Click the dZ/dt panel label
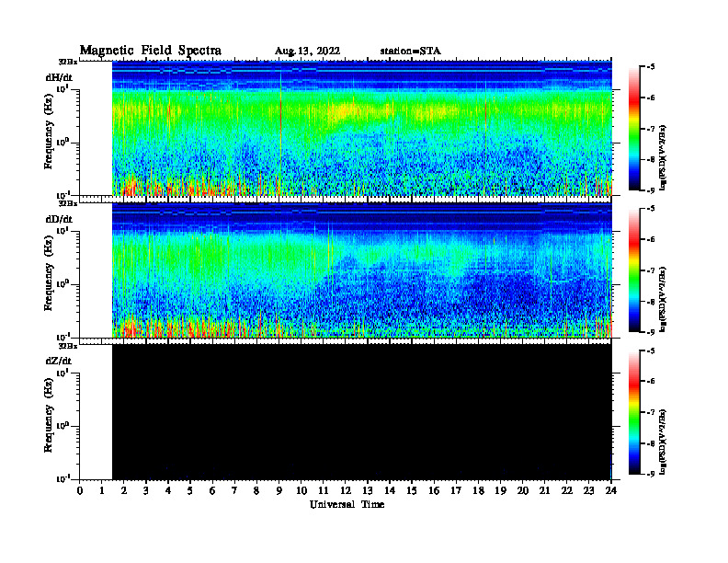 [59, 361]
